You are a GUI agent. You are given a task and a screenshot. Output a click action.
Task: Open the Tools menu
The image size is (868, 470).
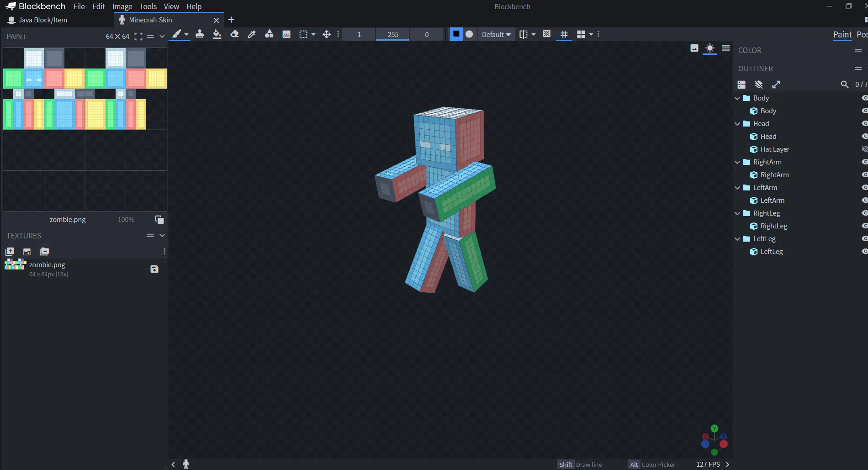pyautogui.click(x=148, y=6)
